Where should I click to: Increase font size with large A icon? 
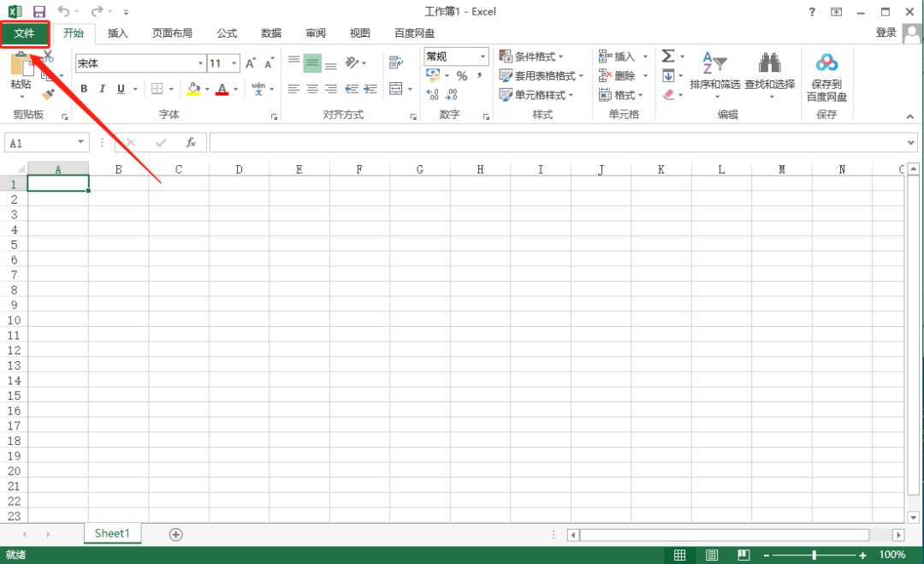pyautogui.click(x=251, y=63)
